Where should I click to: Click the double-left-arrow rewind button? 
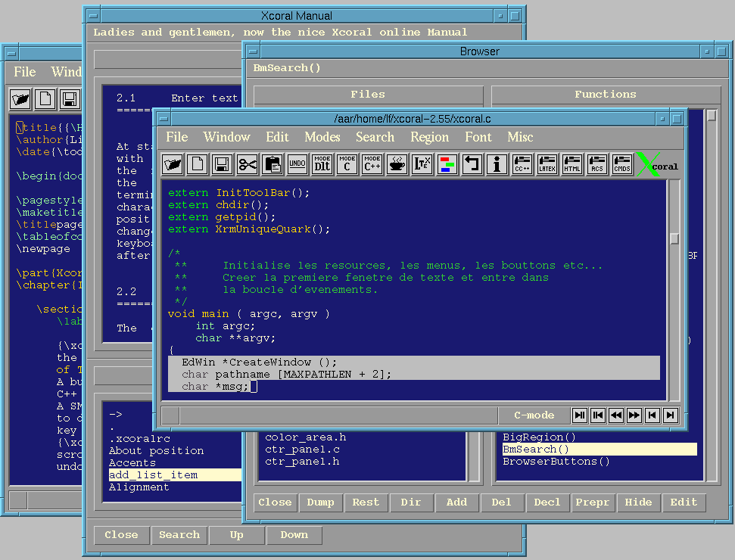(x=616, y=415)
